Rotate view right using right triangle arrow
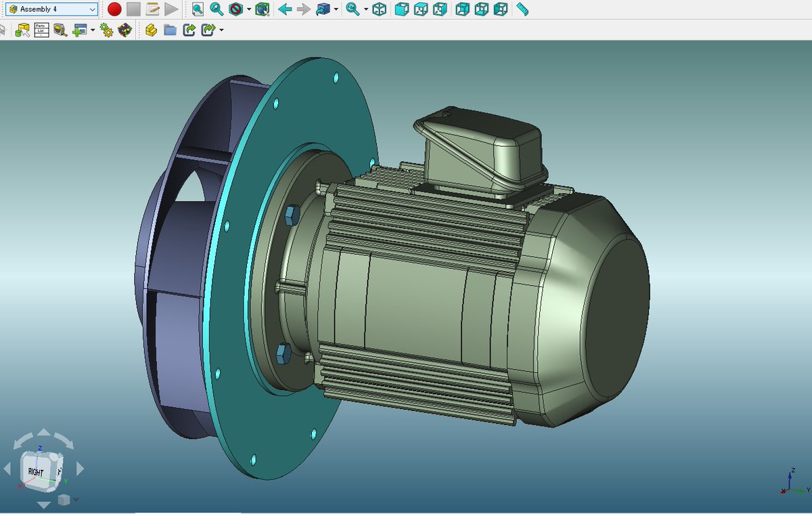The width and height of the screenshot is (812, 514). point(80,468)
